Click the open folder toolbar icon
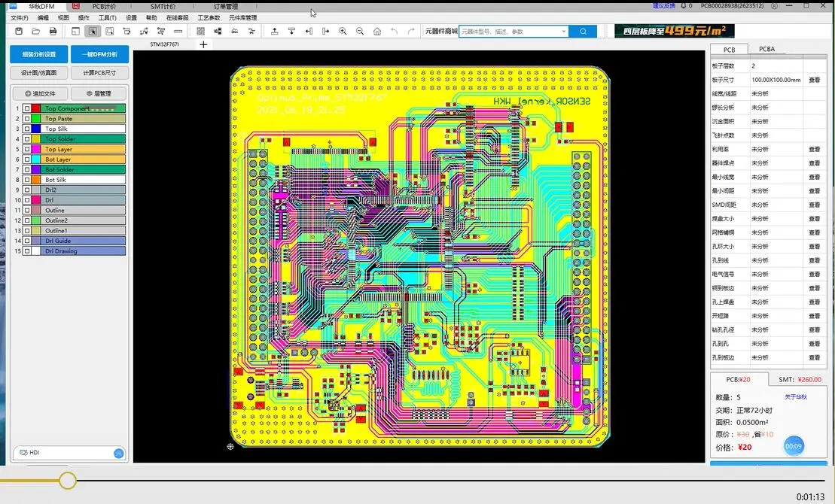Image resolution: width=835 pixels, height=504 pixels. tap(35, 32)
